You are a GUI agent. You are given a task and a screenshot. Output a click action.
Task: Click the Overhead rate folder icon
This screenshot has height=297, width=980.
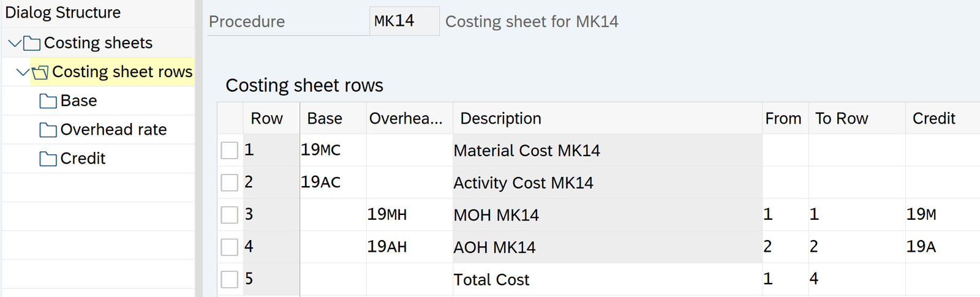(48, 130)
